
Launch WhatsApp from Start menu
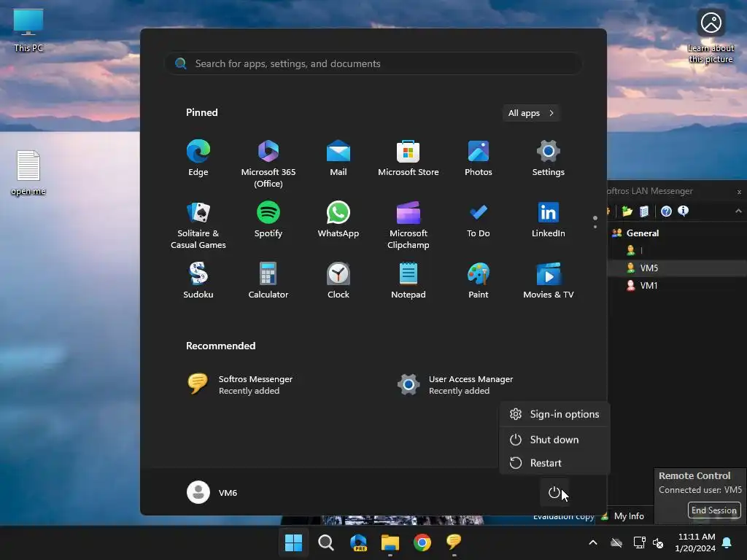tap(338, 219)
